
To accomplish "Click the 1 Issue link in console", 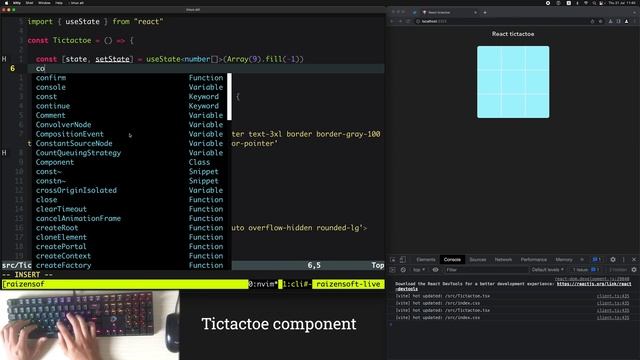I will click(586, 270).
